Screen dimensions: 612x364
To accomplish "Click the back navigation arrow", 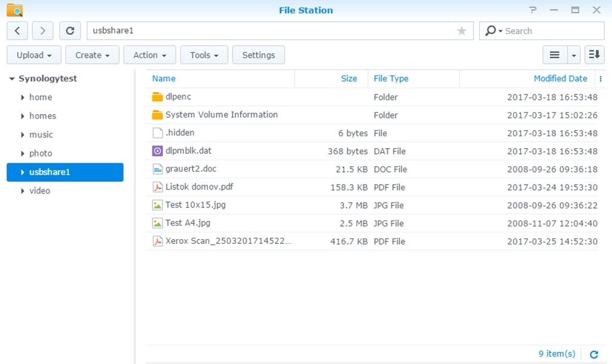I will tap(17, 31).
